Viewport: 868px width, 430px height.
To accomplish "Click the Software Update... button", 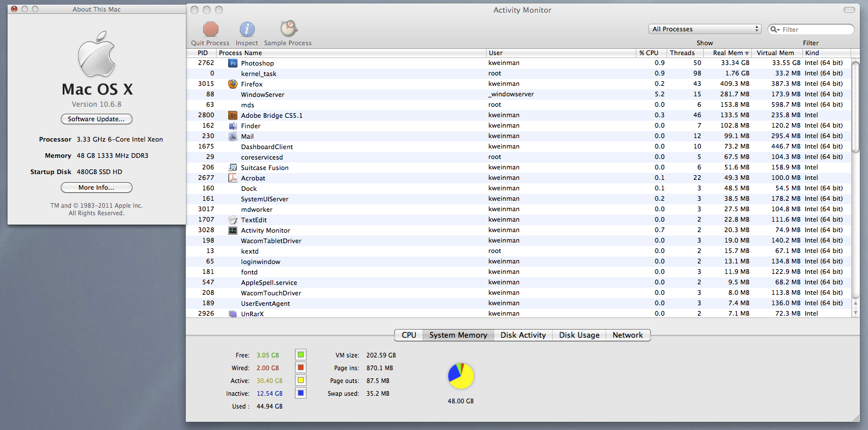I will coord(96,119).
